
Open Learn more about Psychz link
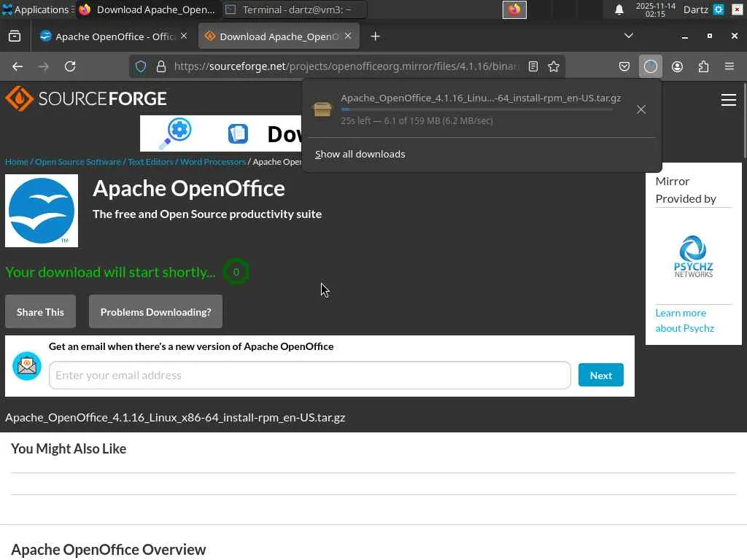(684, 321)
